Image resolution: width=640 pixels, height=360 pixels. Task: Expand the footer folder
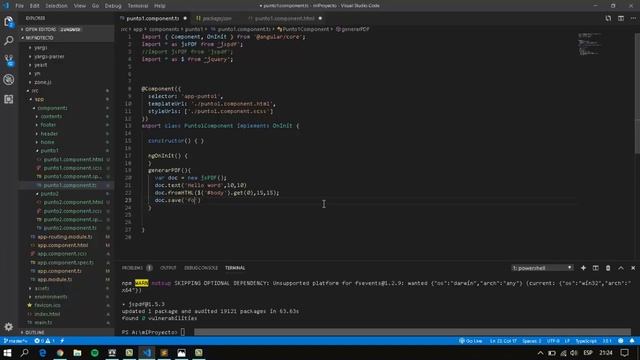[65, 125]
